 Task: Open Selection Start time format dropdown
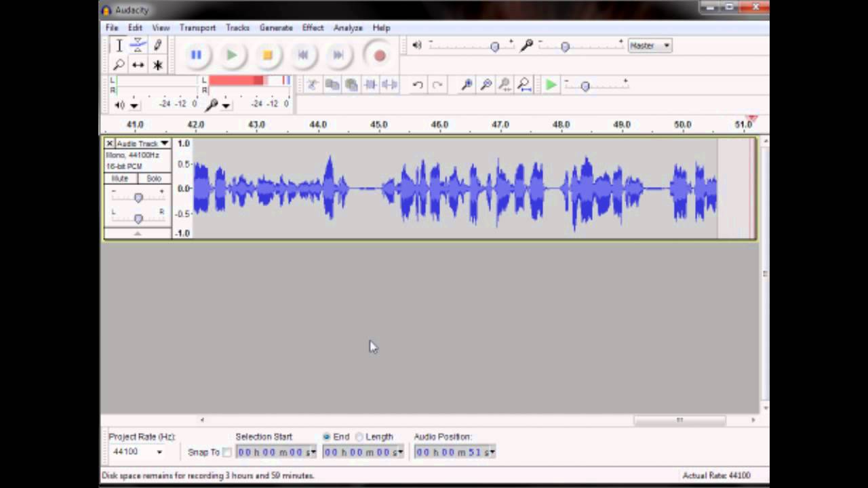313,452
